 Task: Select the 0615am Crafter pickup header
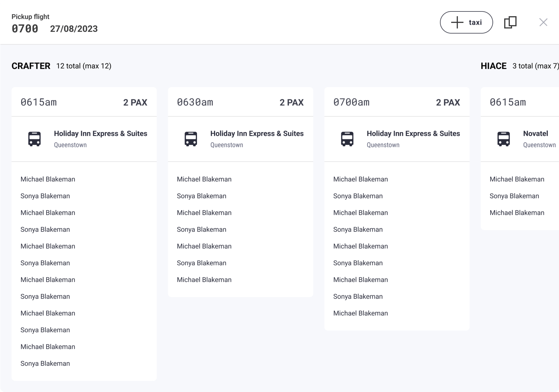pos(84,102)
